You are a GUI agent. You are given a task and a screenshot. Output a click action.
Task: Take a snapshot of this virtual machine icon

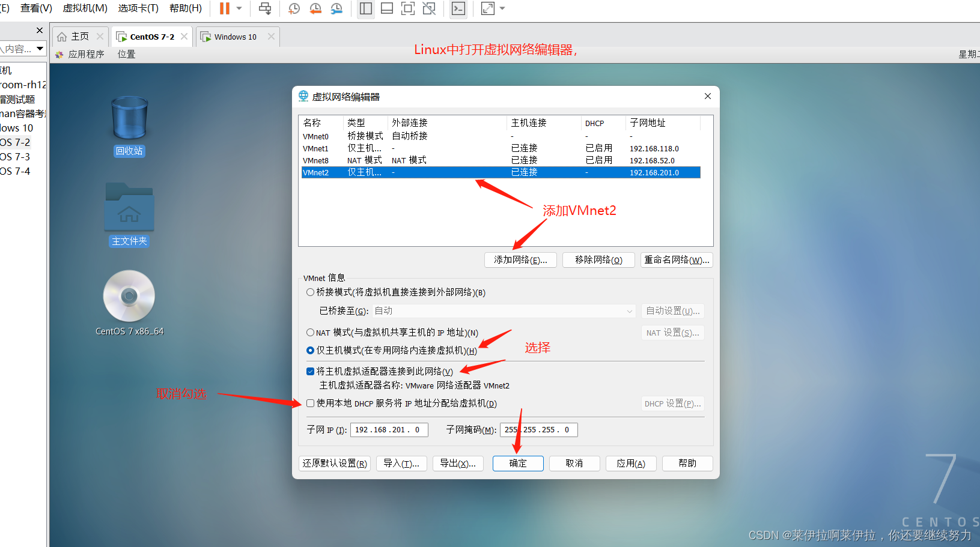click(x=294, y=8)
